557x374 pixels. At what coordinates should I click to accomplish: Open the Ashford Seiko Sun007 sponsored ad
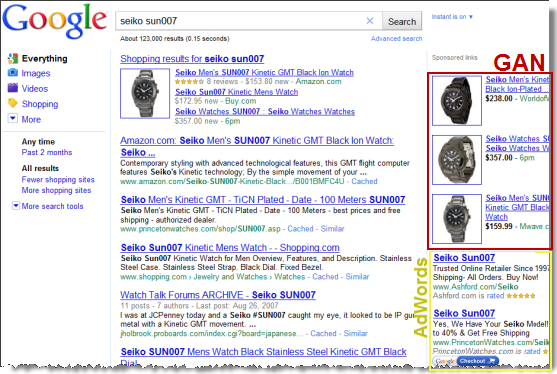pos(464,258)
